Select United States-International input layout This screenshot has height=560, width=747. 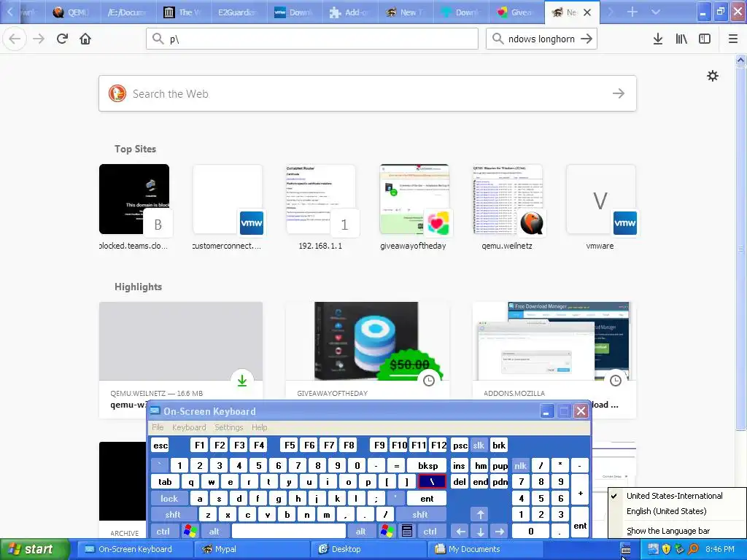click(674, 496)
